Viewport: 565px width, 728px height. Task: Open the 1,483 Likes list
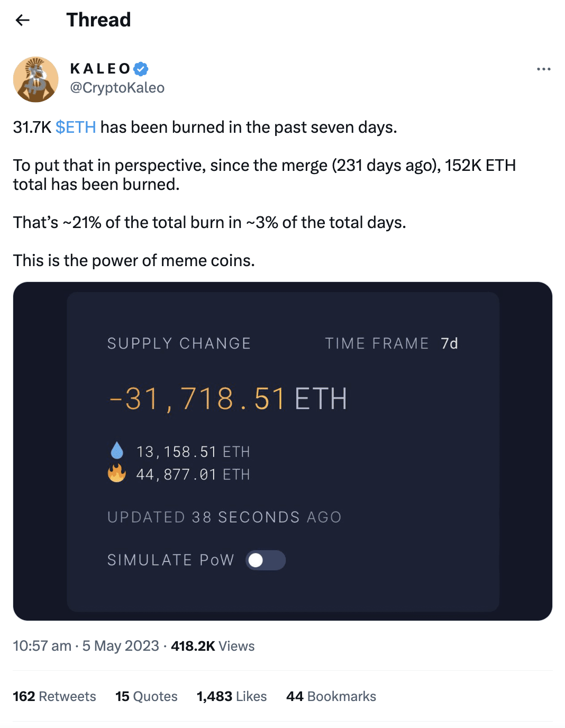231,696
